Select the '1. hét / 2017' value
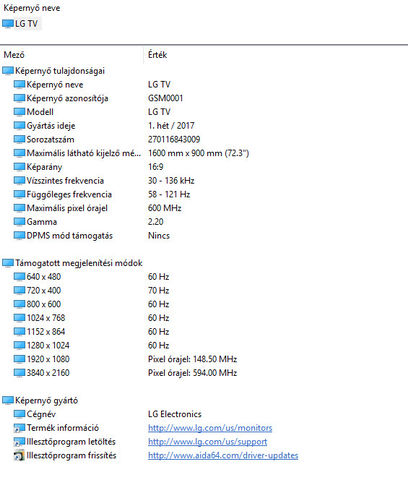408x480 pixels. [171, 126]
